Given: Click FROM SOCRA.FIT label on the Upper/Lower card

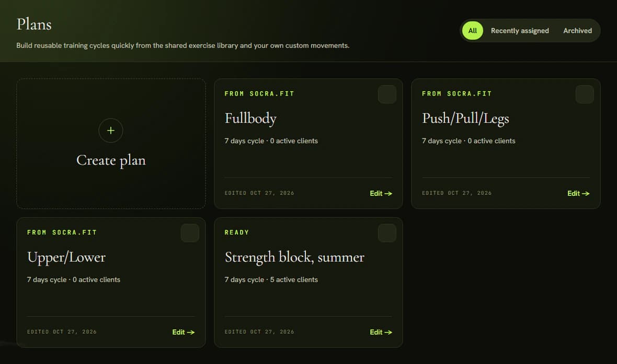Looking at the screenshot, I should click(62, 232).
